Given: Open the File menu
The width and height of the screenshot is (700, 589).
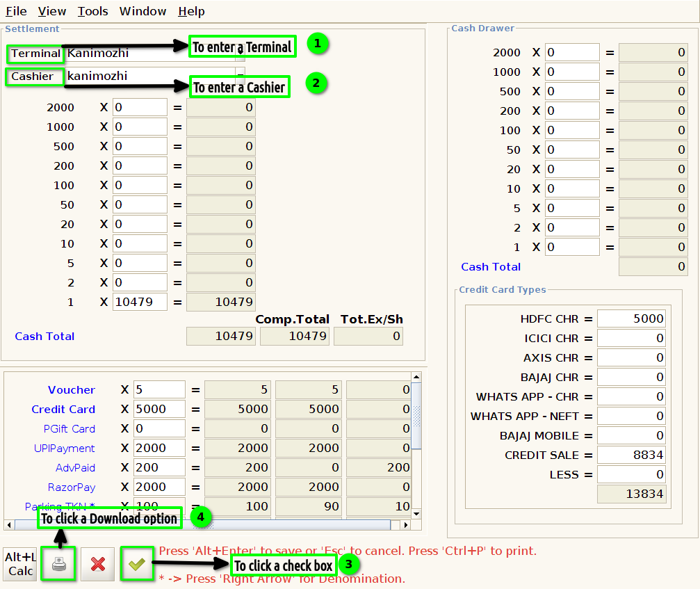Looking at the screenshot, I should coord(16,11).
